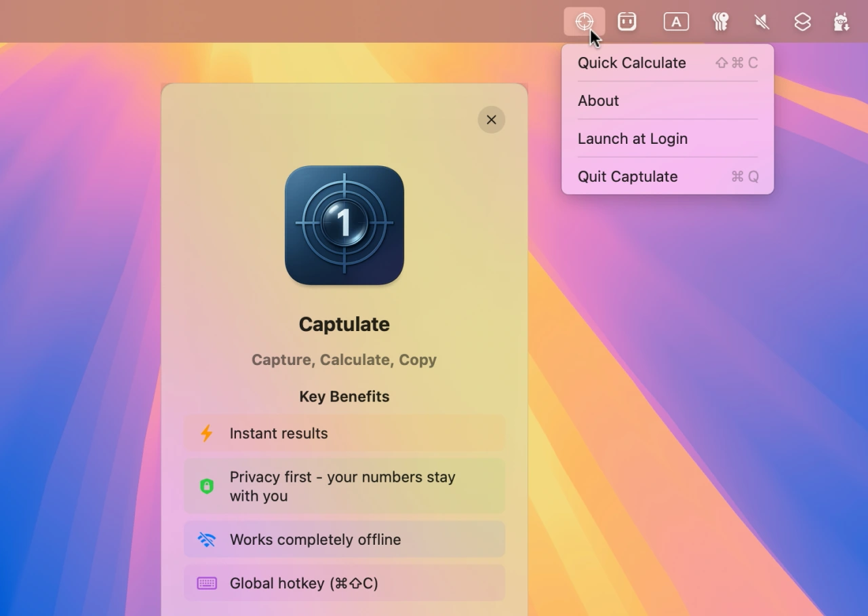
Task: Click the Capture, Calculate, Copy tagline
Action: tap(344, 360)
